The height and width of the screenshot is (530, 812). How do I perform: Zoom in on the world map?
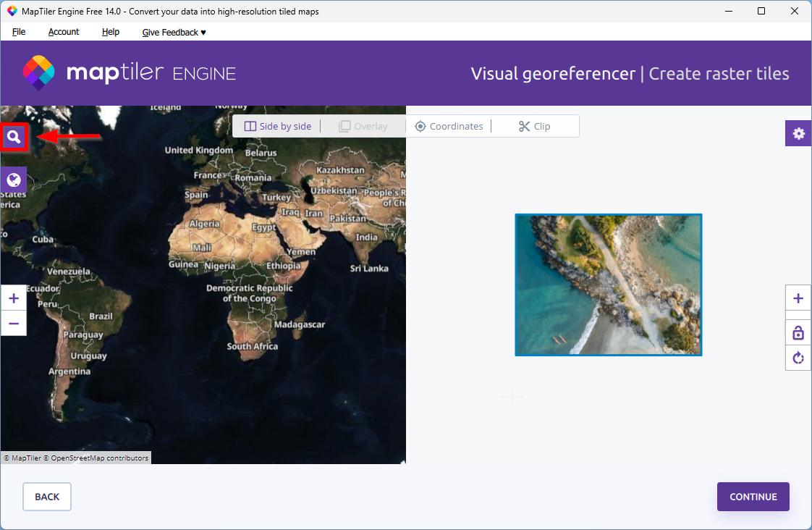(14, 298)
